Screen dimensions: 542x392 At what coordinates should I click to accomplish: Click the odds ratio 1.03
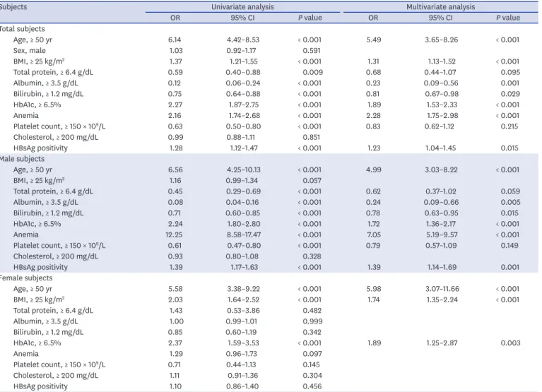click(x=176, y=50)
